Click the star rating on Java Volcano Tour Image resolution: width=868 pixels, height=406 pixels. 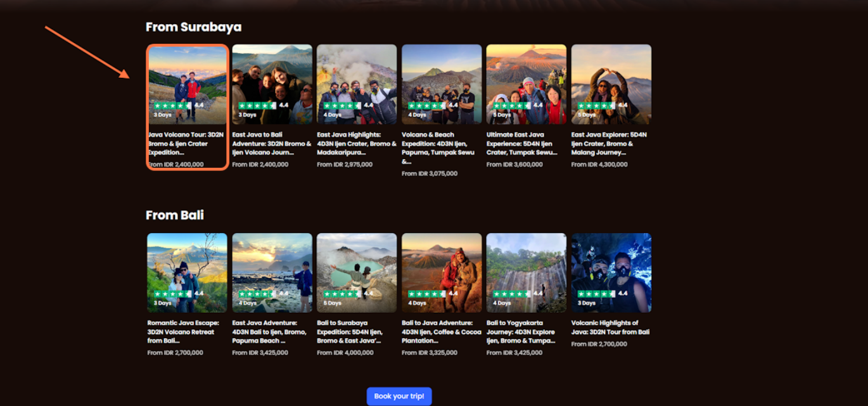point(172,105)
